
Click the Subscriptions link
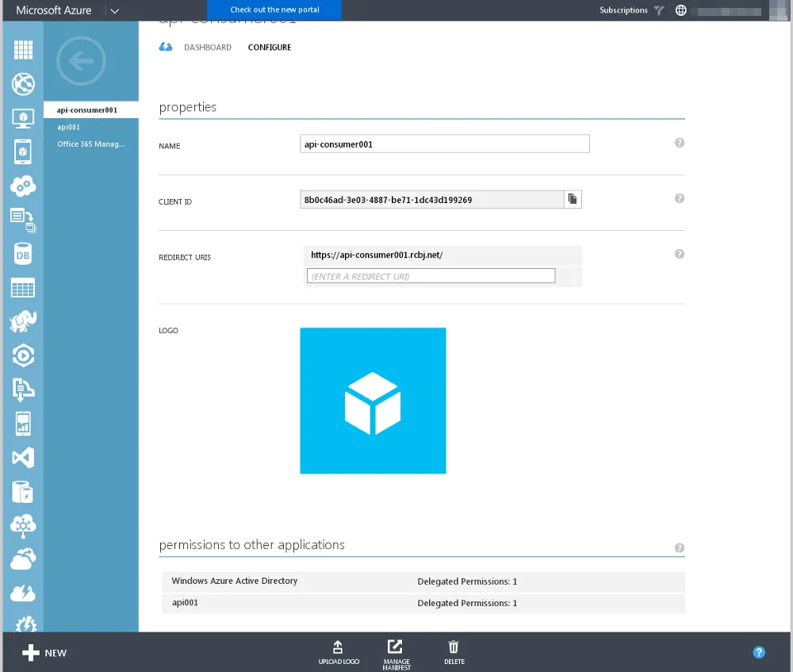coord(623,10)
